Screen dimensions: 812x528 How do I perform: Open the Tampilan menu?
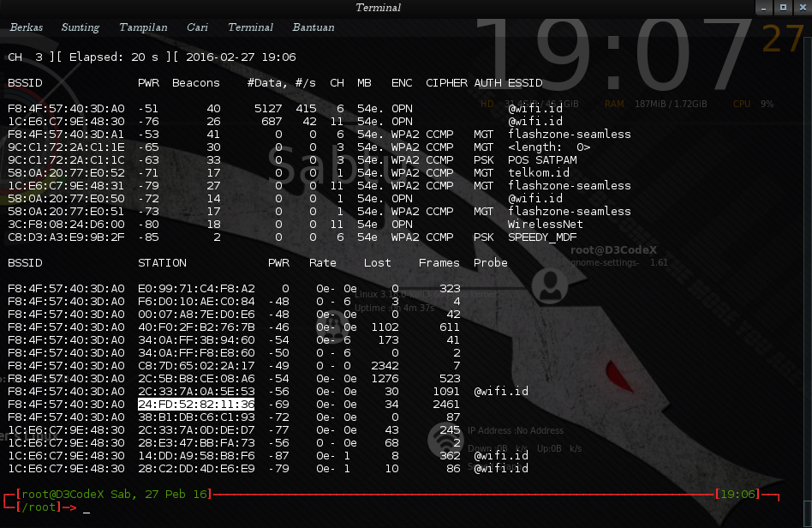(x=142, y=27)
